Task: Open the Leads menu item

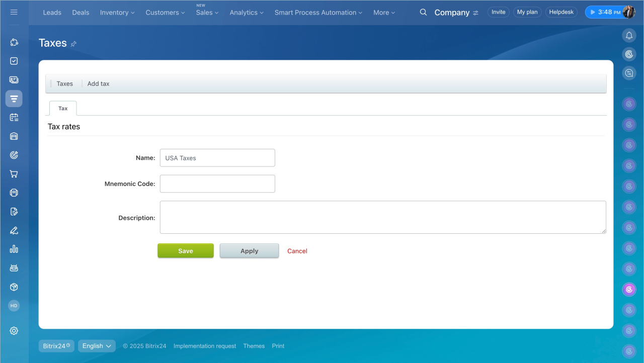Action: (52, 13)
